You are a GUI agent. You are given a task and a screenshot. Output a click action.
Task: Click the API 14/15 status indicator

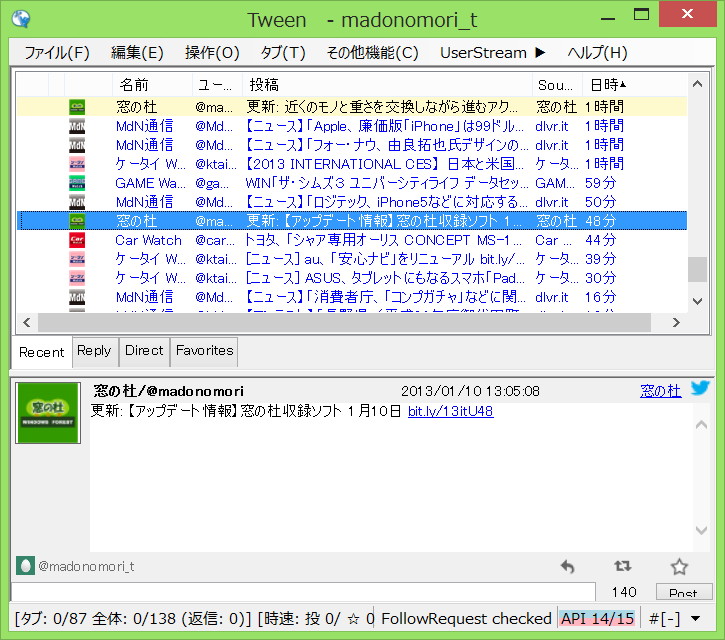click(597, 618)
